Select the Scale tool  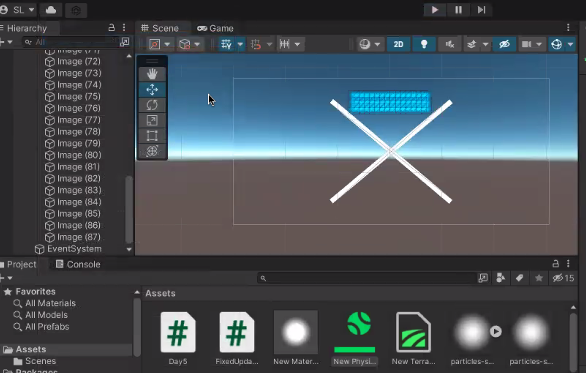(x=152, y=120)
